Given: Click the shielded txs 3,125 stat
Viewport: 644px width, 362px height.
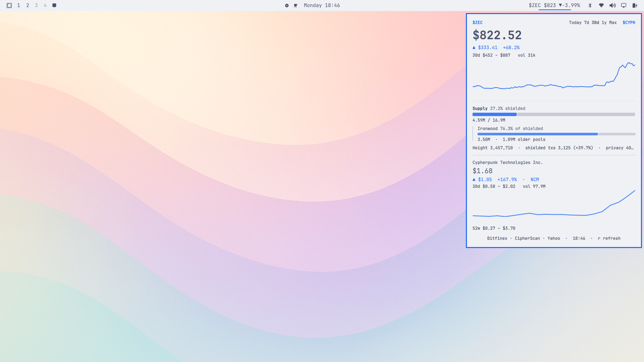Looking at the screenshot, I should pyautogui.click(x=559, y=148).
